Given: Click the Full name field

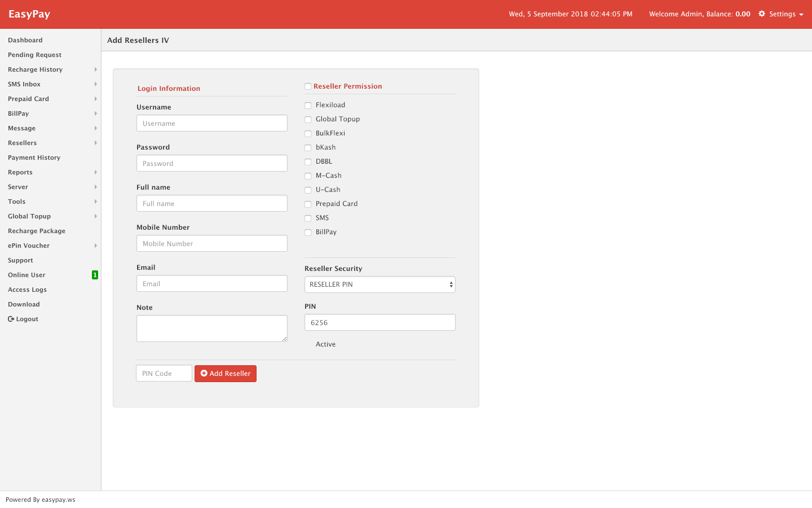Looking at the screenshot, I should click(212, 203).
